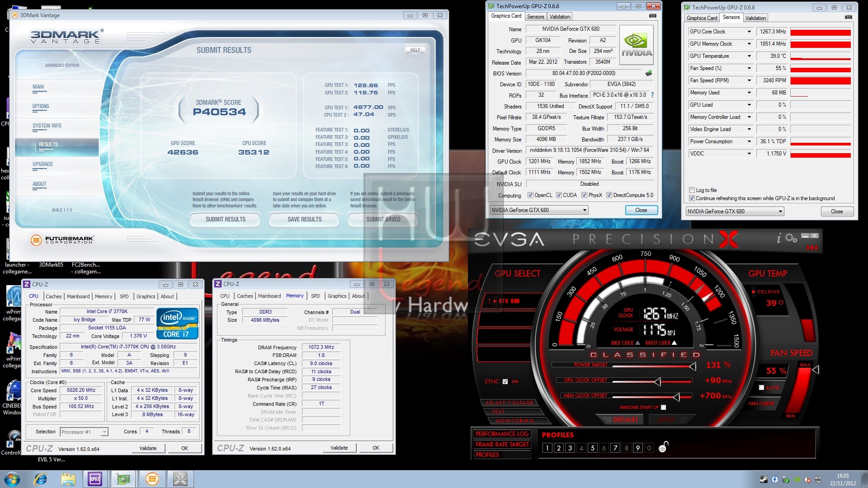The height and width of the screenshot is (488, 868).
Task: Adjust the POWER TARGET slider handle
Action: [x=693, y=366]
